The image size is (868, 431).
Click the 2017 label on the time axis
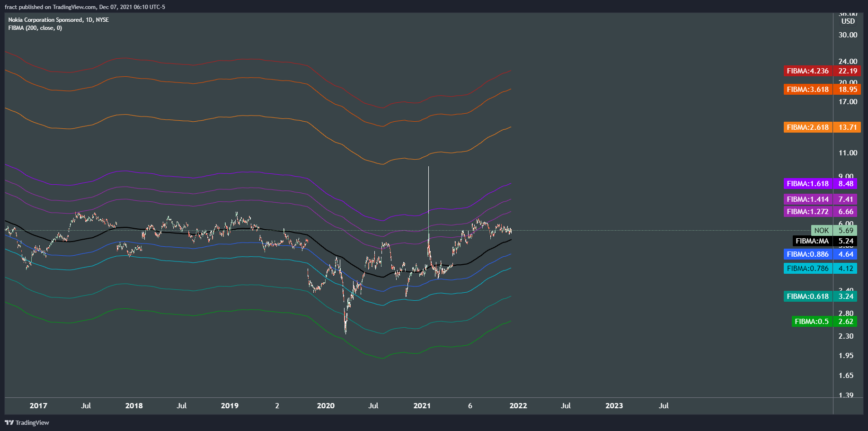point(38,406)
